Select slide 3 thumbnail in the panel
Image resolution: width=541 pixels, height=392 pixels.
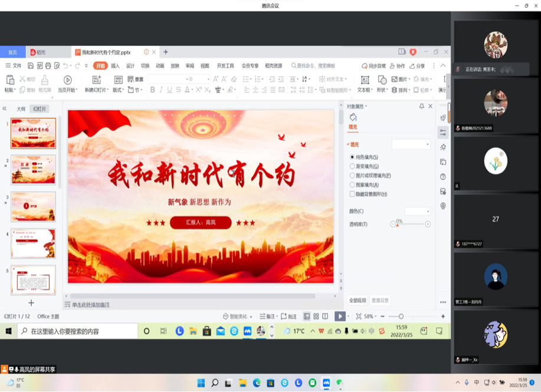tap(34, 206)
